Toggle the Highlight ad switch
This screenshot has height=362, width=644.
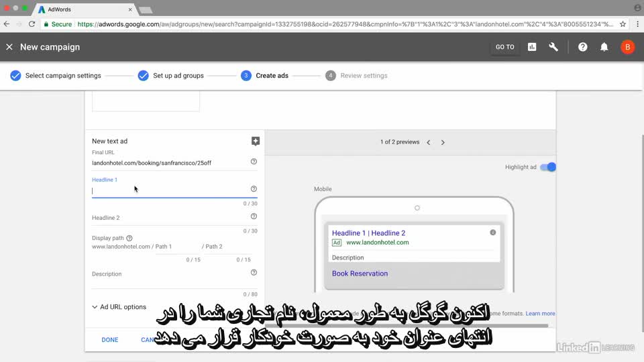point(548,167)
